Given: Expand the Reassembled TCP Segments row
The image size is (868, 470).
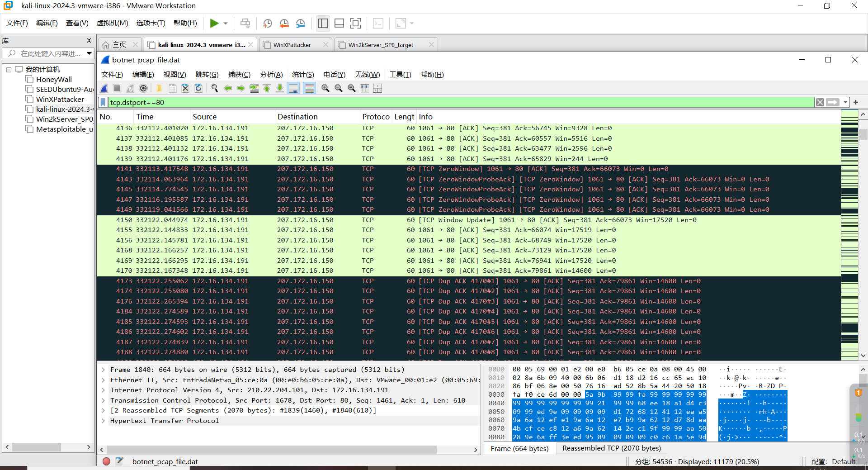Looking at the screenshot, I should (x=103, y=410).
